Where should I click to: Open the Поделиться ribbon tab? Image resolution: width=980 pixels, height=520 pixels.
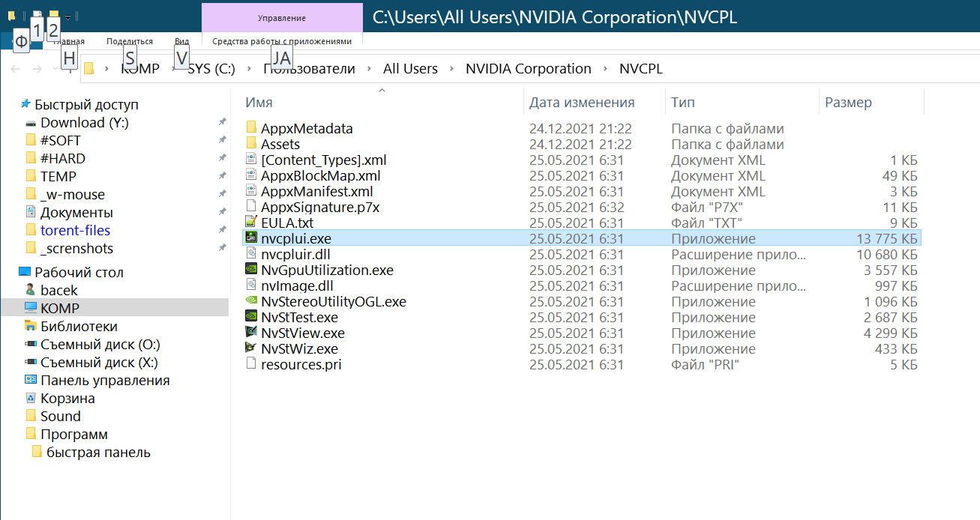coord(130,41)
